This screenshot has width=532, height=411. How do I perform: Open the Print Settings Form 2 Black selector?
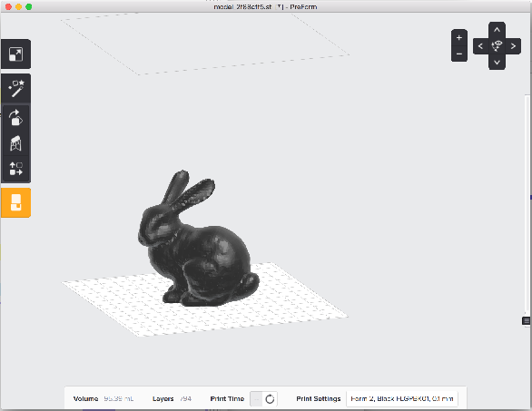pos(401,399)
